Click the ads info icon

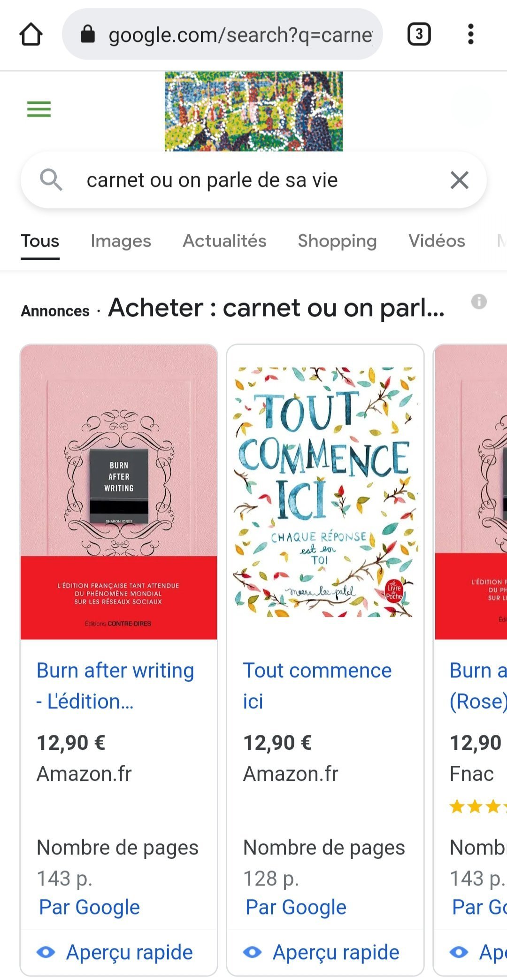(479, 301)
